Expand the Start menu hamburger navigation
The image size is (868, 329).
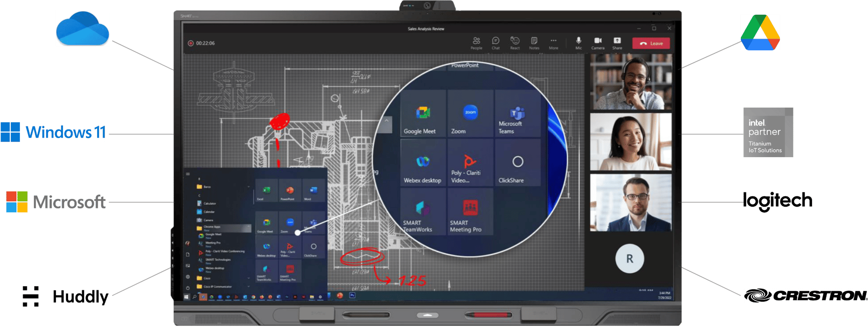click(188, 174)
